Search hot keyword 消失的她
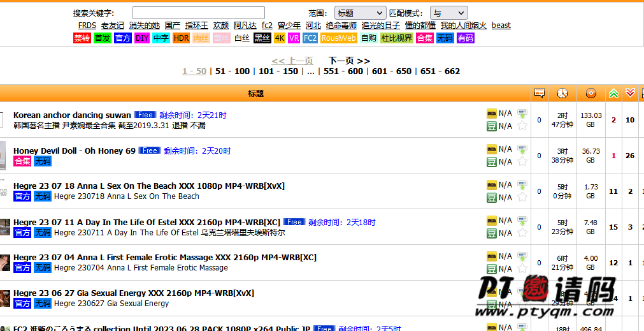 pyautogui.click(x=144, y=26)
